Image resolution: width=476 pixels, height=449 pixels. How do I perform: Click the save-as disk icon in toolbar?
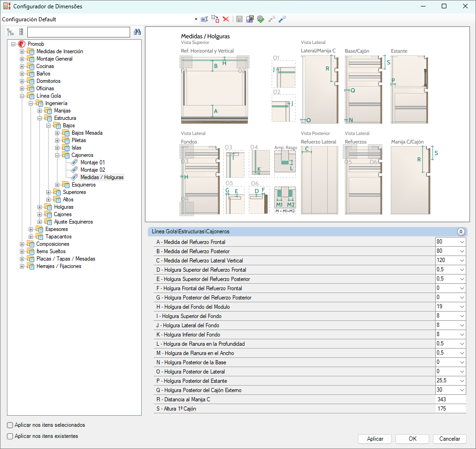[250, 19]
